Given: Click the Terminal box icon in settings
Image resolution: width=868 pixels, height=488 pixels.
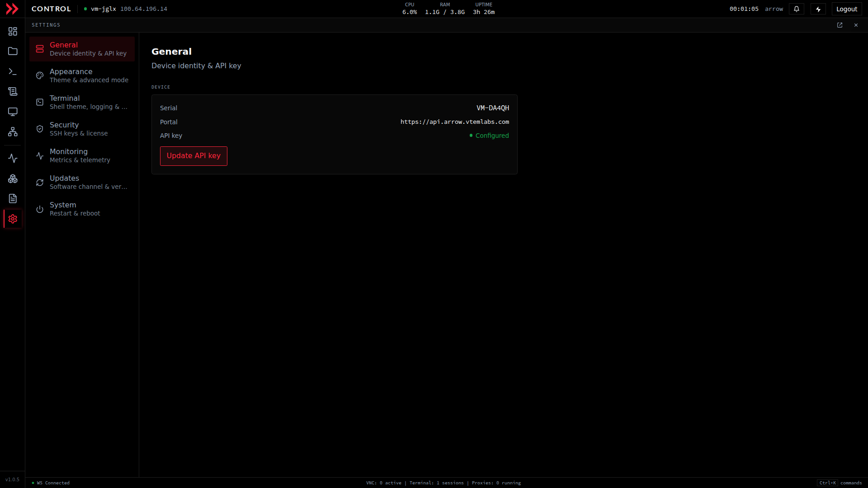Looking at the screenshot, I should tap(40, 102).
